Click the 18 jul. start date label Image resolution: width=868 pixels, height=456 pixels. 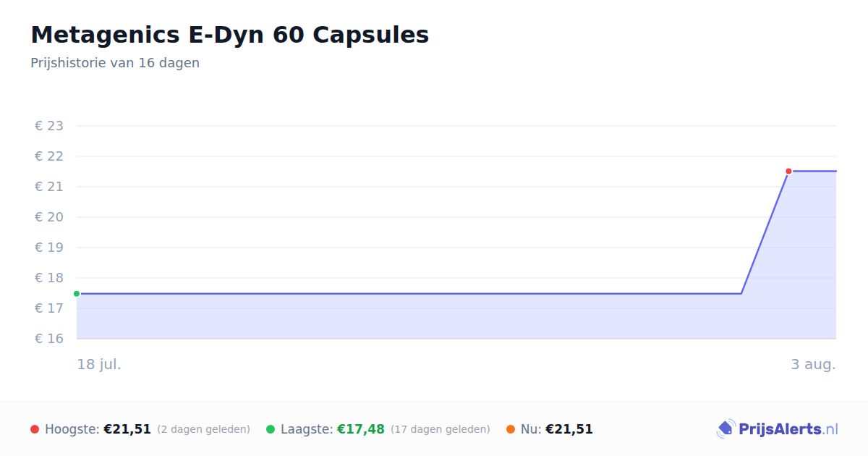tap(99, 364)
